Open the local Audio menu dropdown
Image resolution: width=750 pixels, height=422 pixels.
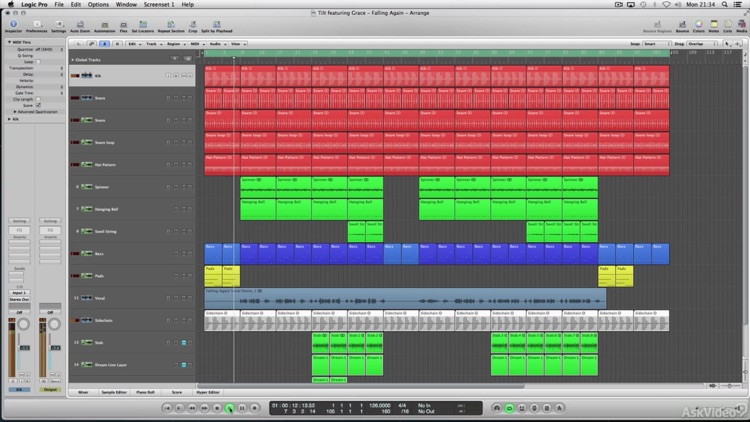click(x=218, y=44)
